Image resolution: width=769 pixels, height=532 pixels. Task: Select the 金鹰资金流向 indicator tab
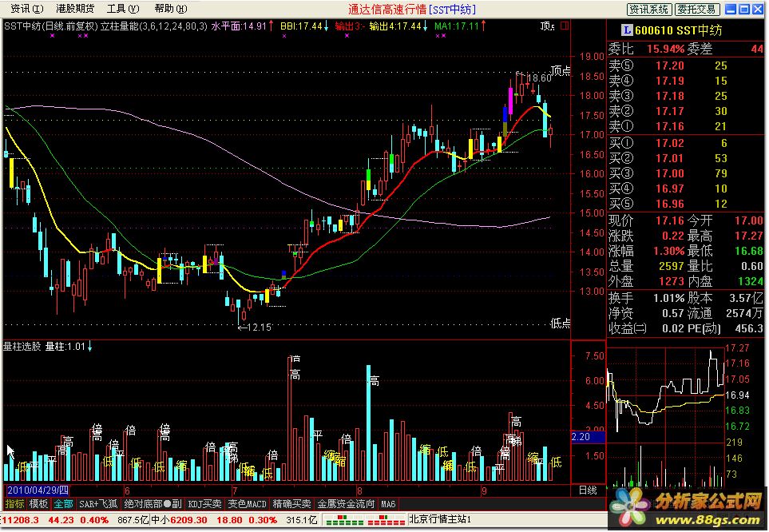[346, 504]
